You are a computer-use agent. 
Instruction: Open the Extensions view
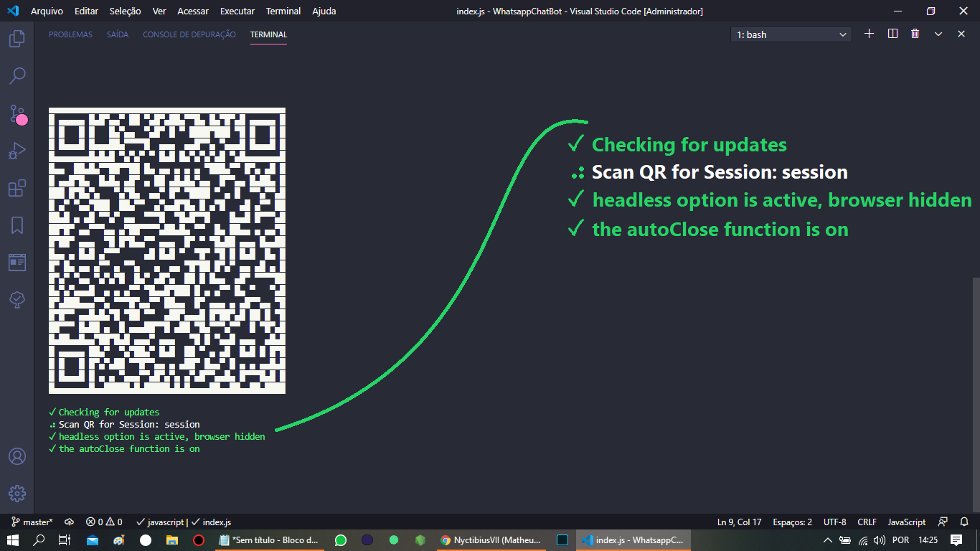(x=17, y=188)
